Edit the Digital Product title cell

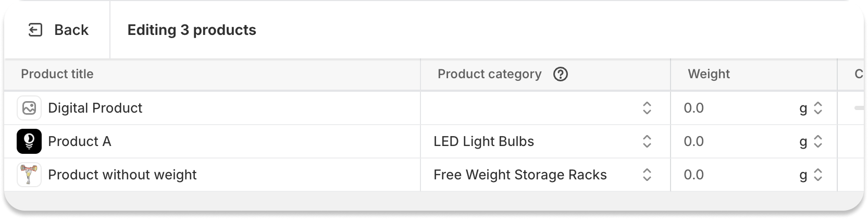95,108
